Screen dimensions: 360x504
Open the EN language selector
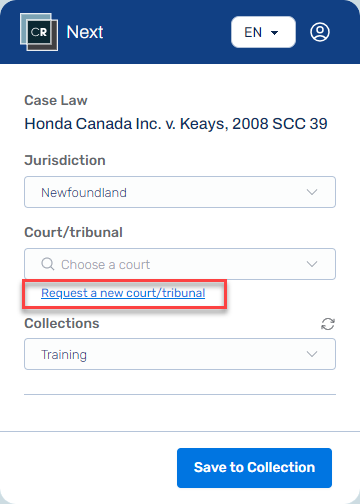[x=263, y=32]
